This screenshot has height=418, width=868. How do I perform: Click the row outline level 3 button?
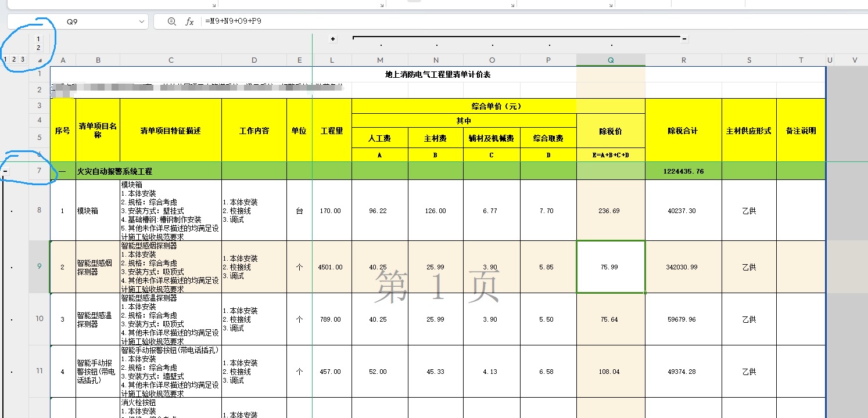[x=23, y=59]
